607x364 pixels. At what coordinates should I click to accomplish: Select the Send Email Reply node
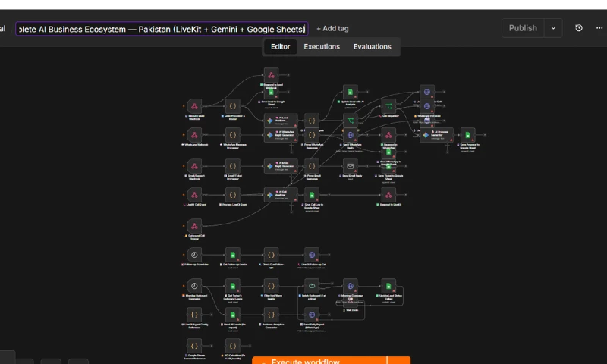350,166
